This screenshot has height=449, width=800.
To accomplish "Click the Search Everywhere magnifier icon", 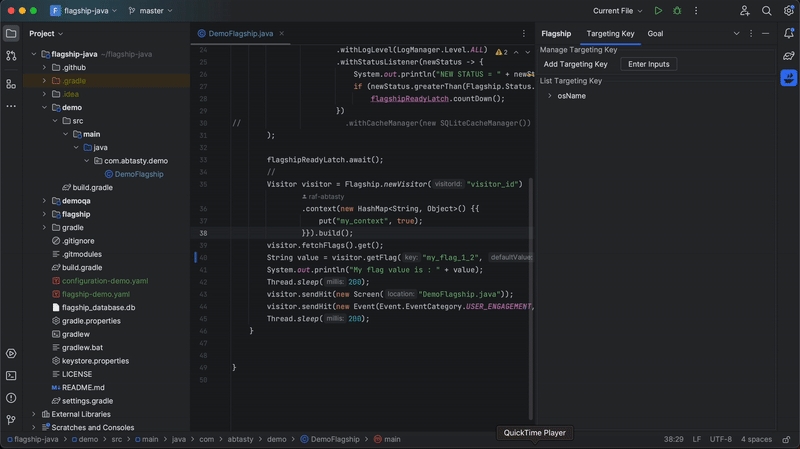I will coord(766,11).
